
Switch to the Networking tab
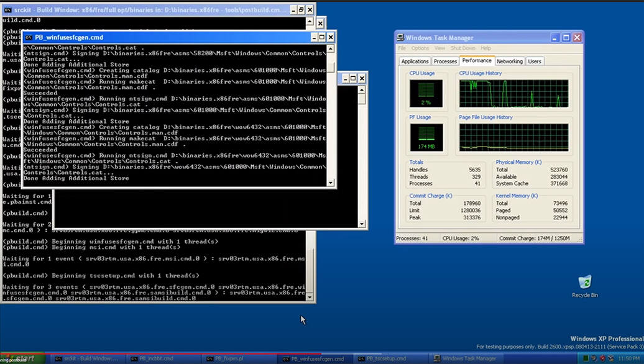[x=509, y=61]
